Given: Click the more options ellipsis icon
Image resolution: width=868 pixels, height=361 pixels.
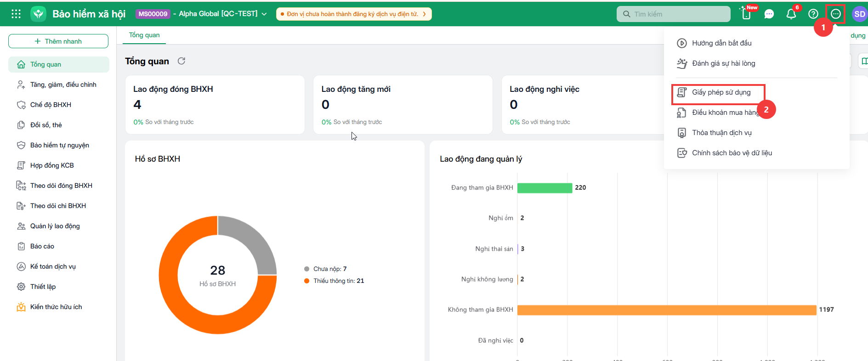Looking at the screenshot, I should coord(836,14).
